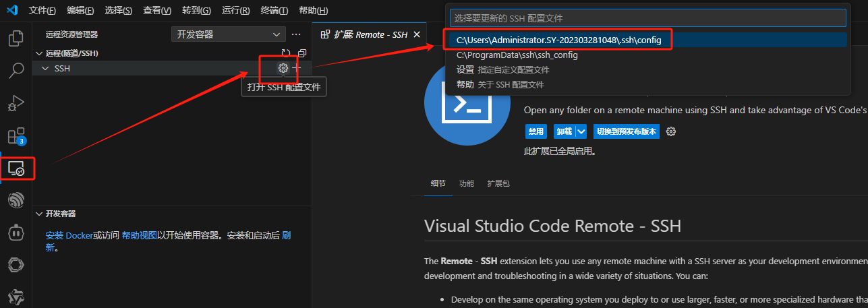Click the 切换到预发布版本 button
The height and width of the screenshot is (308, 868).
tap(626, 131)
